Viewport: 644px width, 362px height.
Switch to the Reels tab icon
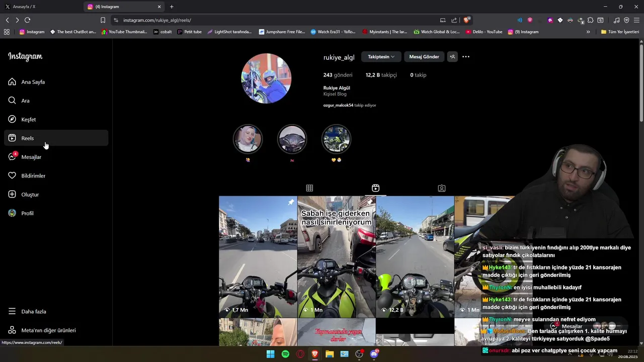375,188
